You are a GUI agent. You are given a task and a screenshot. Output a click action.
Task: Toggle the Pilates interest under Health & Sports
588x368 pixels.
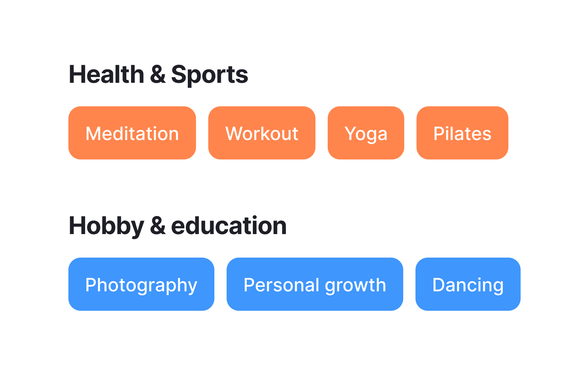tap(462, 133)
